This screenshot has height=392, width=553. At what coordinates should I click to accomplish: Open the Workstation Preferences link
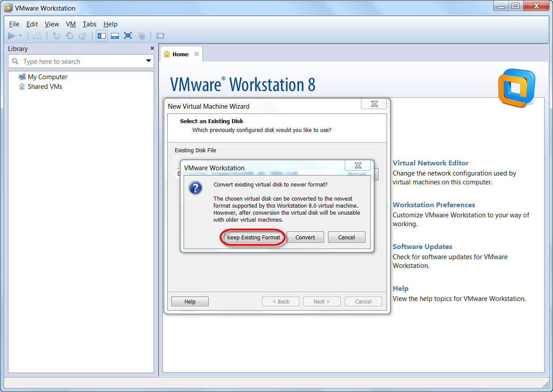tap(434, 205)
